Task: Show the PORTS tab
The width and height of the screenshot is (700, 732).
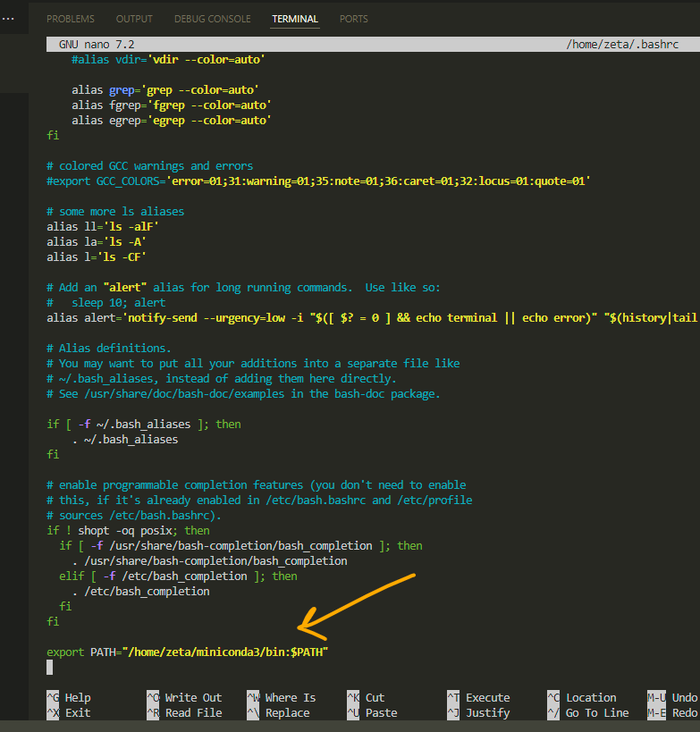Action: tap(353, 19)
